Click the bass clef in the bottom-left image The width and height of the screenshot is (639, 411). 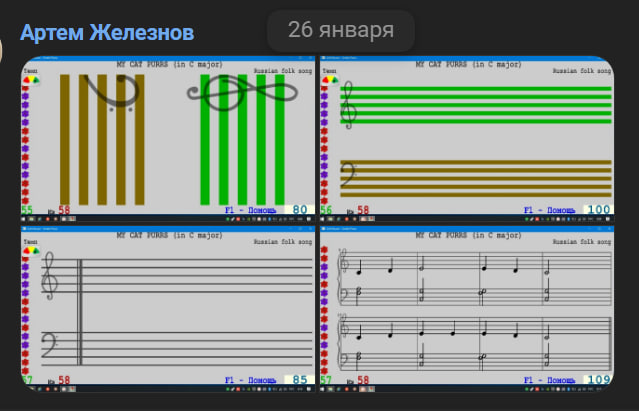(51, 346)
